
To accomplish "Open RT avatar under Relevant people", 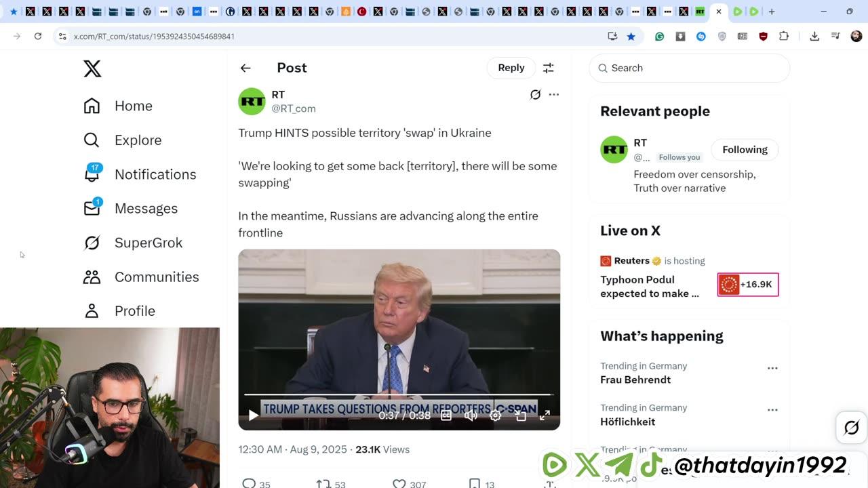I will coord(614,150).
